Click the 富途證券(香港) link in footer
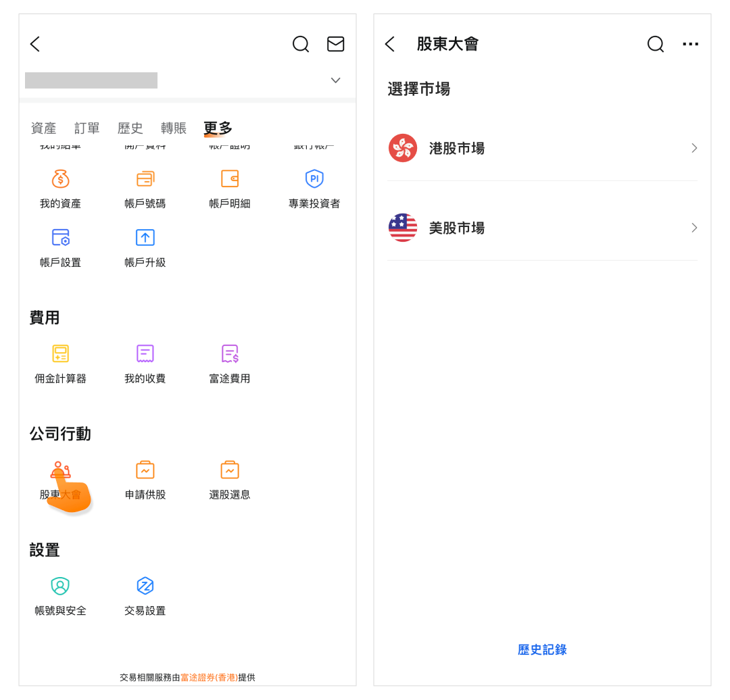The height and width of the screenshot is (700, 730). pyautogui.click(x=209, y=677)
